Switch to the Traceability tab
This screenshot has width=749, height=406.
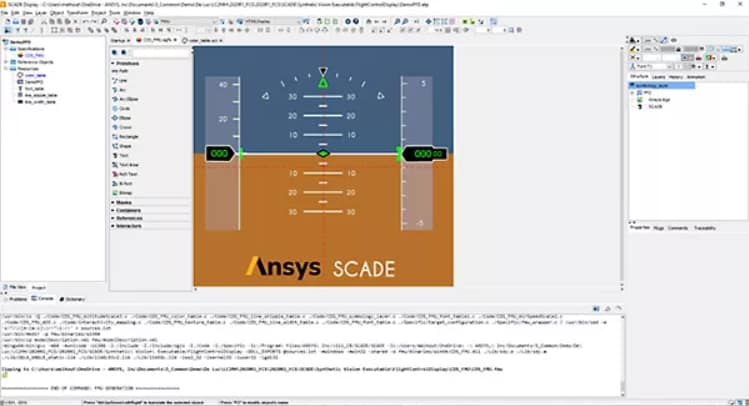[705, 228]
